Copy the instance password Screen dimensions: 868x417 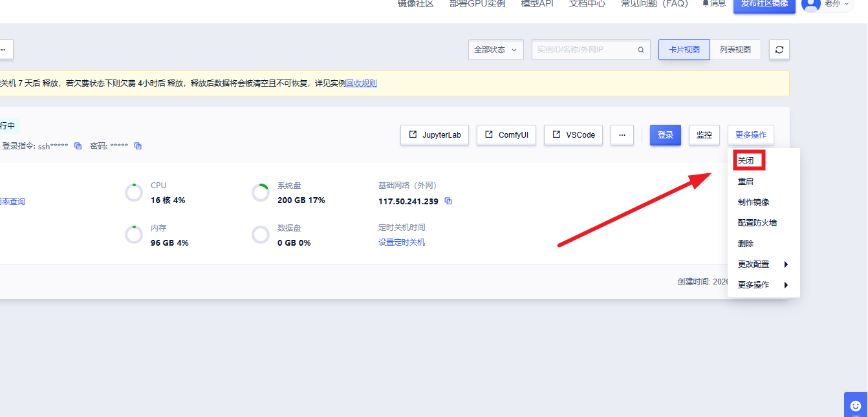click(x=138, y=146)
